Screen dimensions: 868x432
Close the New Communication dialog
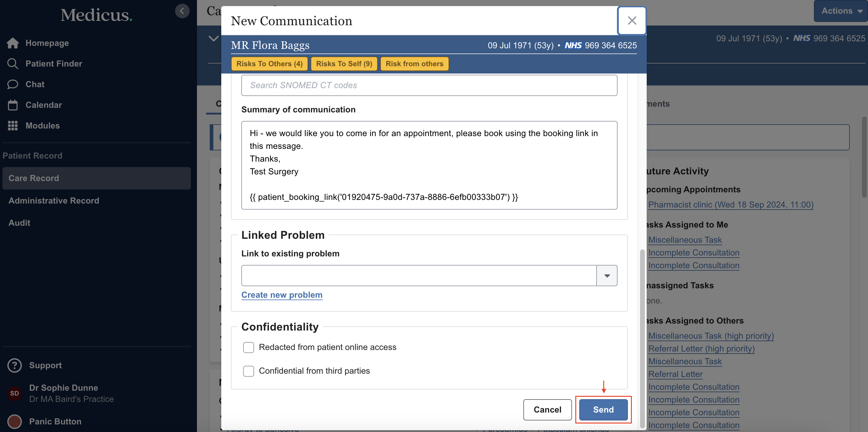632,21
